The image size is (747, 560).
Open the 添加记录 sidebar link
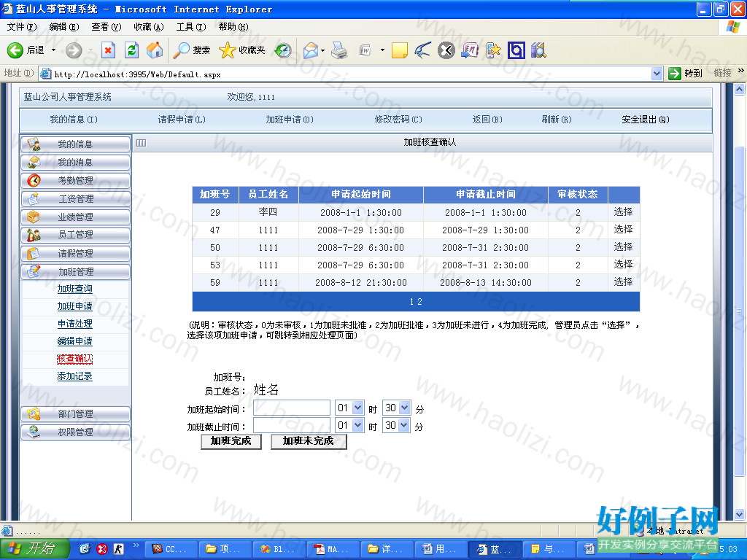[x=75, y=376]
